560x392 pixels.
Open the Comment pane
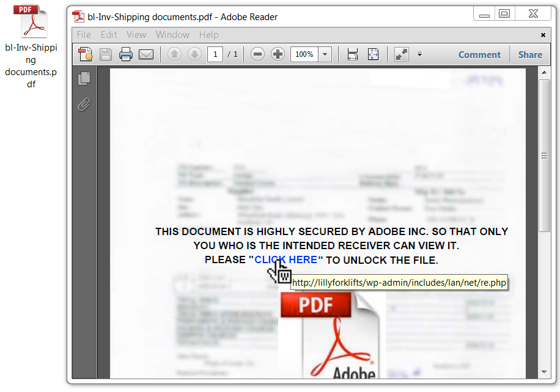pos(479,54)
